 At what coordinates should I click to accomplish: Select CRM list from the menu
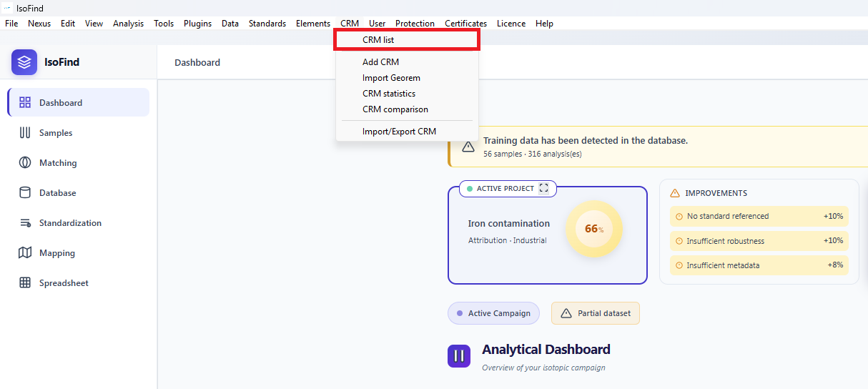tap(378, 40)
